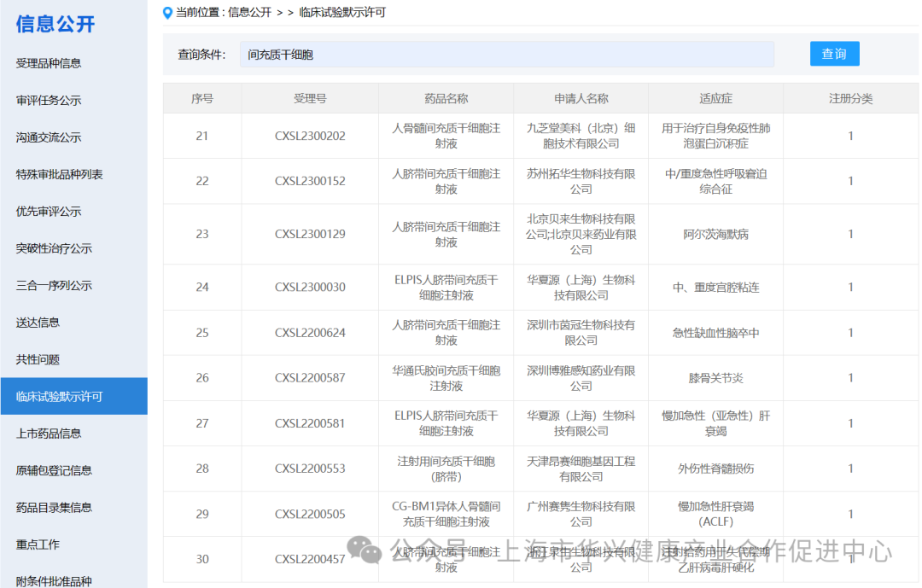Click the 申请人名称 column header

(581, 99)
